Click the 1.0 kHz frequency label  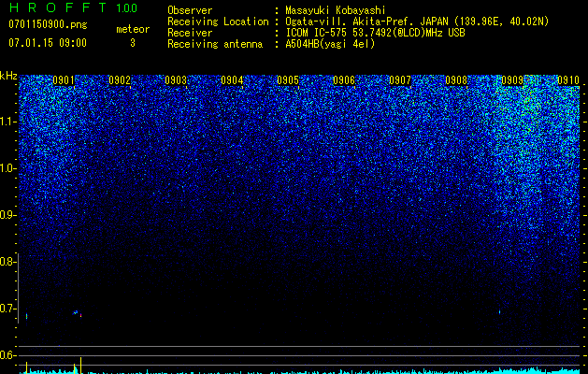pos(7,168)
